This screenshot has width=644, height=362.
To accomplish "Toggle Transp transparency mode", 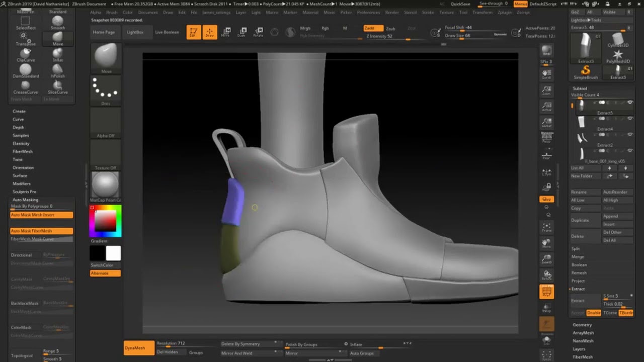I will pos(546,308).
